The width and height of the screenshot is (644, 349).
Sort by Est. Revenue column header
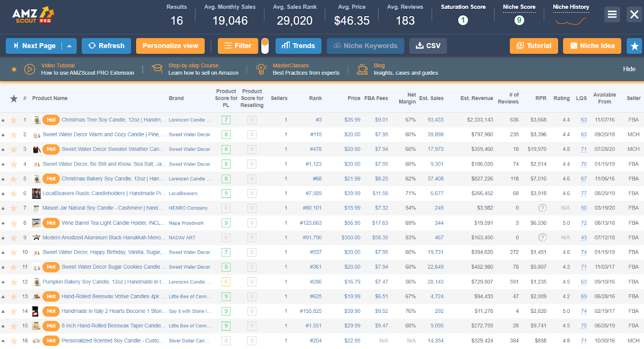click(477, 98)
